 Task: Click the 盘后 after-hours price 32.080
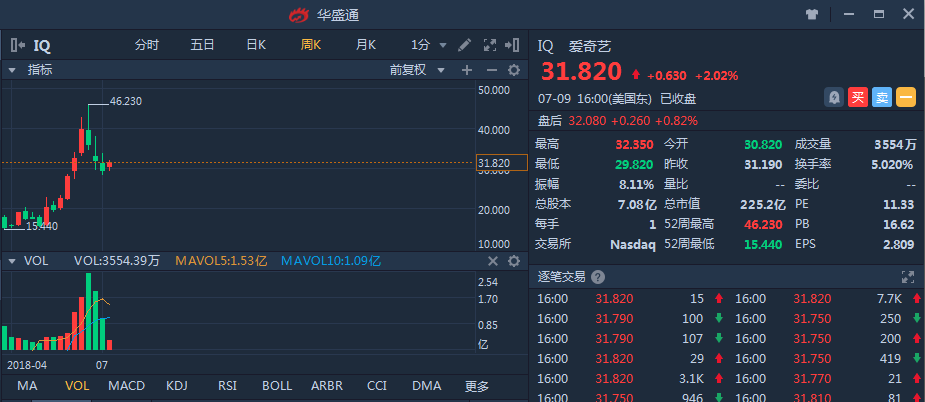[x=587, y=121]
